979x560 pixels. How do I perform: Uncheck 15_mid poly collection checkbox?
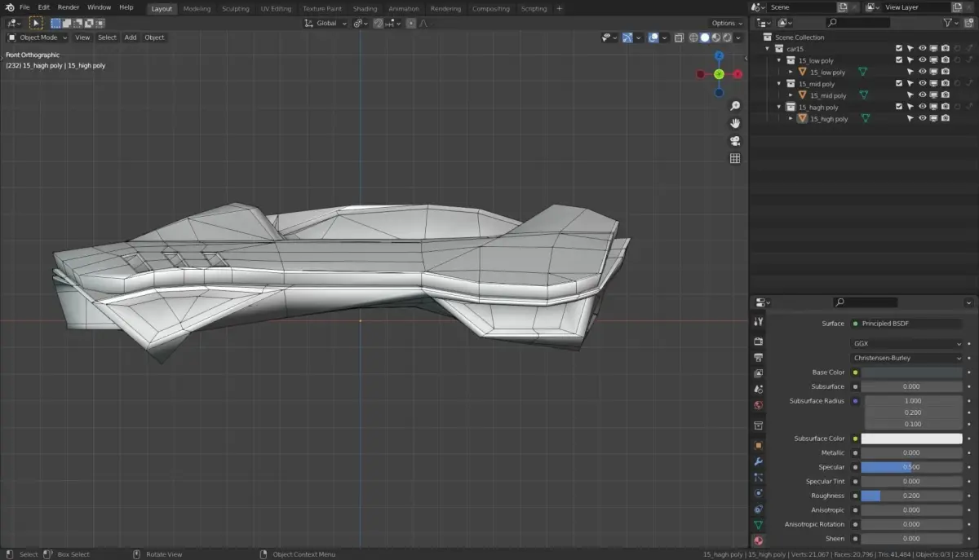[899, 84]
